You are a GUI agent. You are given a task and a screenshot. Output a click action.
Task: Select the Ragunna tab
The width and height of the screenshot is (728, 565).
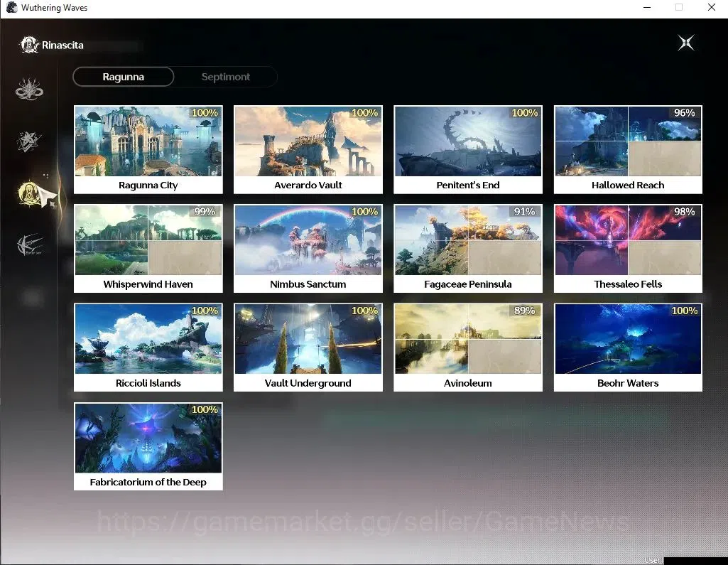tap(124, 77)
